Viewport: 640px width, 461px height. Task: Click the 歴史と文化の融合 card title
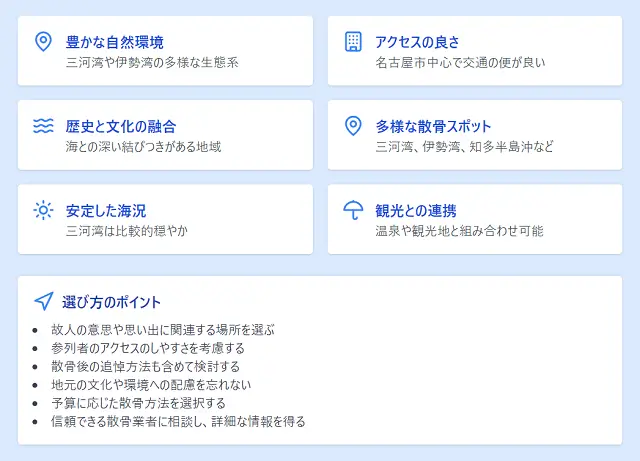coord(120,126)
